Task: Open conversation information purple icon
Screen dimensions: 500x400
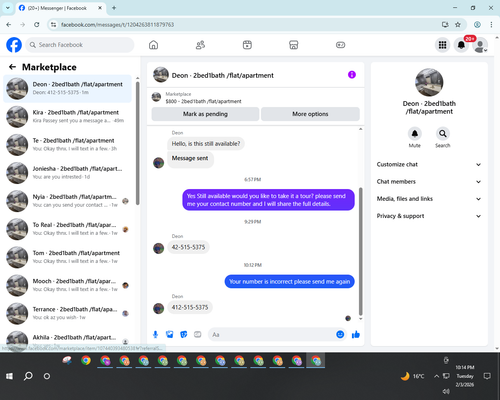Action: 352,75
